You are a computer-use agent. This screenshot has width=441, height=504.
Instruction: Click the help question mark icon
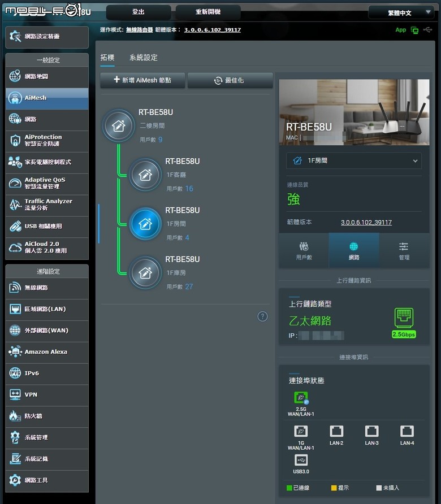[262, 316]
